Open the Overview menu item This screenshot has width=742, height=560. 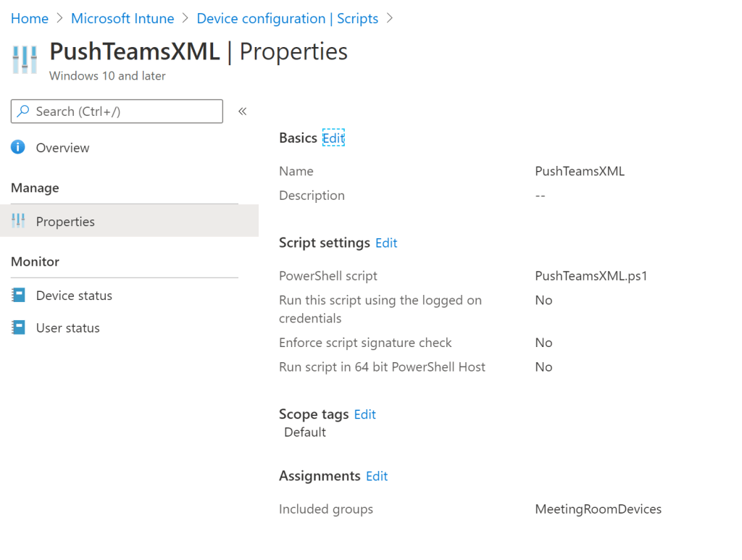tap(62, 148)
